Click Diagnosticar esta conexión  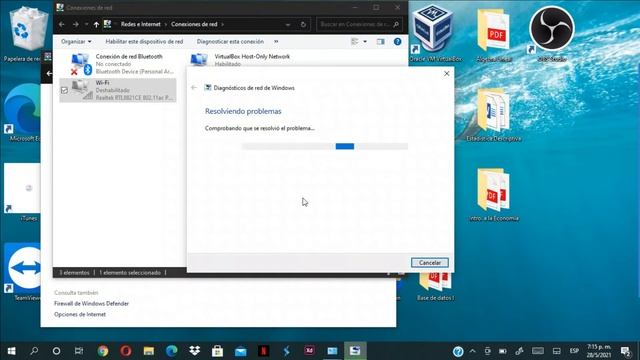click(230, 42)
